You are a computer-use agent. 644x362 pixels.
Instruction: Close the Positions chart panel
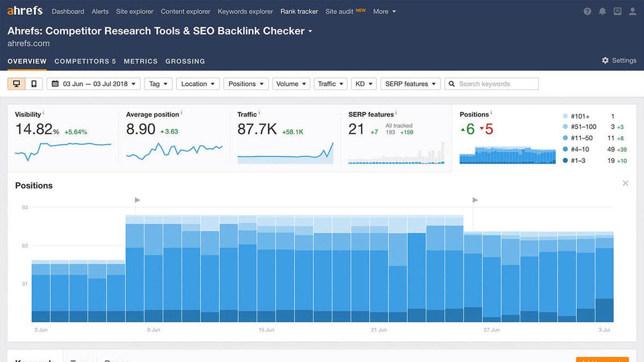pos(625,183)
